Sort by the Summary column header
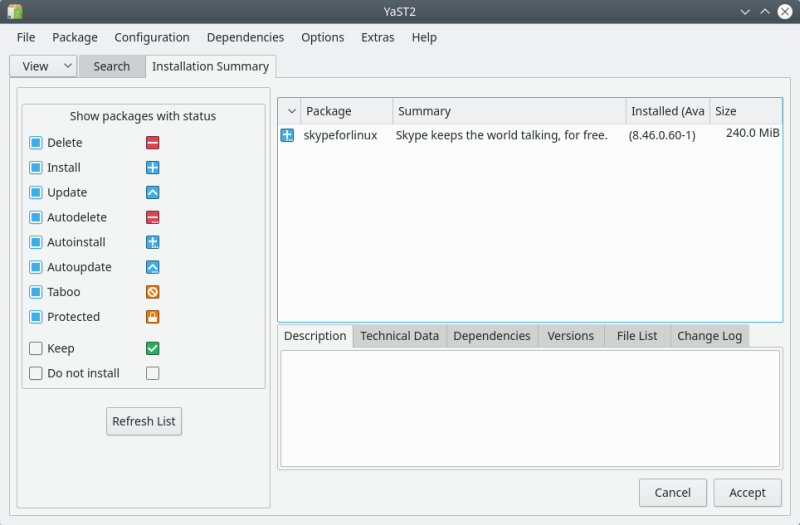Viewport: 800px width, 525px height. pos(509,111)
